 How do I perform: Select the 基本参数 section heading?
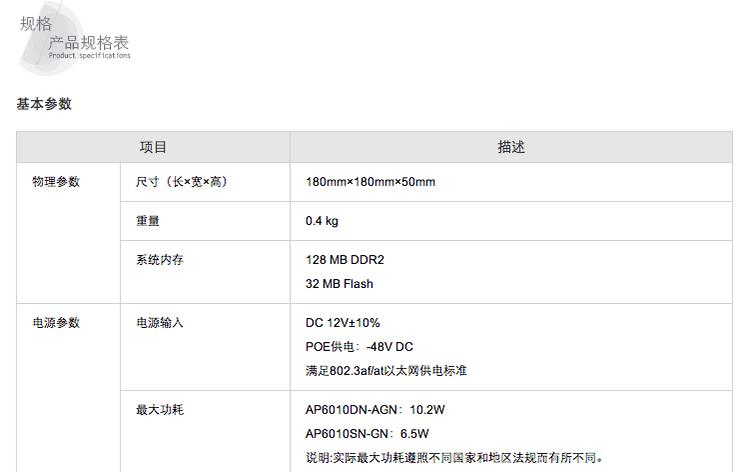tap(44, 104)
